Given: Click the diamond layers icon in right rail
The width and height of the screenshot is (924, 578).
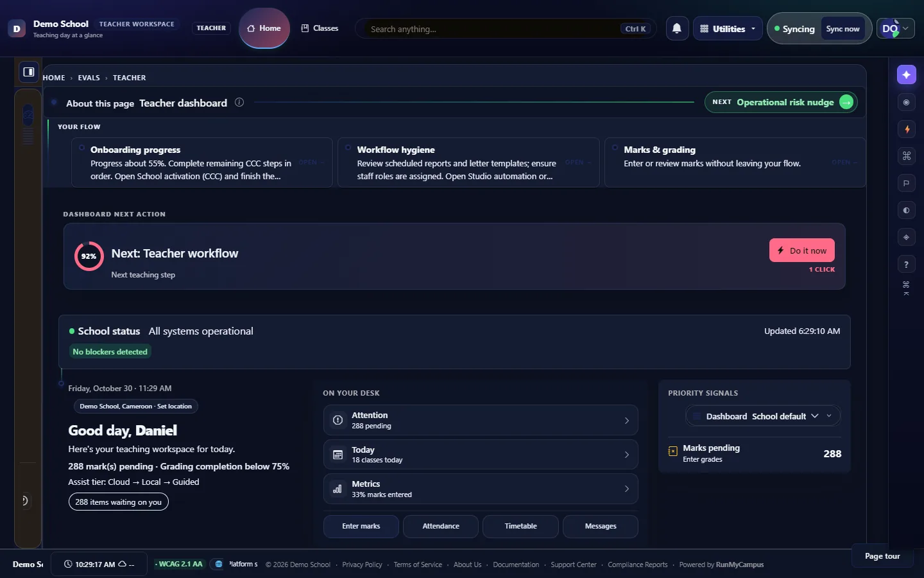Looking at the screenshot, I should pyautogui.click(x=906, y=237).
